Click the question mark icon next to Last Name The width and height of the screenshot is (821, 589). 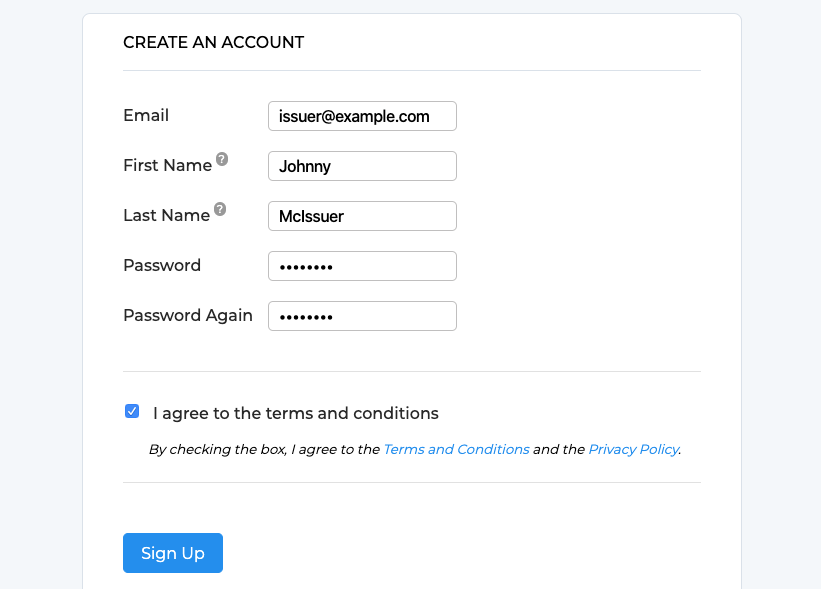tap(220, 209)
